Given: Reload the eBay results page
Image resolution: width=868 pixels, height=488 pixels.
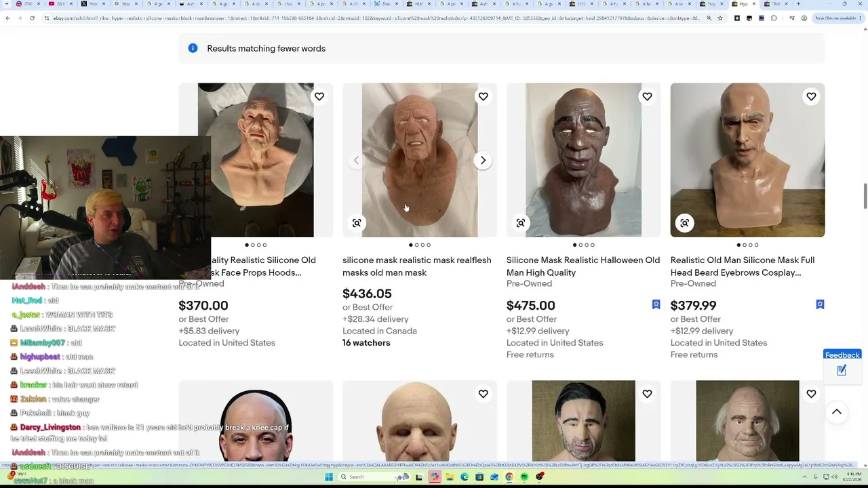Looking at the screenshot, I should [32, 18].
